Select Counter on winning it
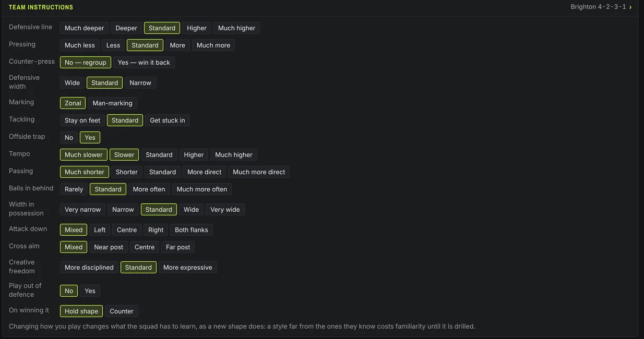This screenshot has height=339, width=644. 122,311
